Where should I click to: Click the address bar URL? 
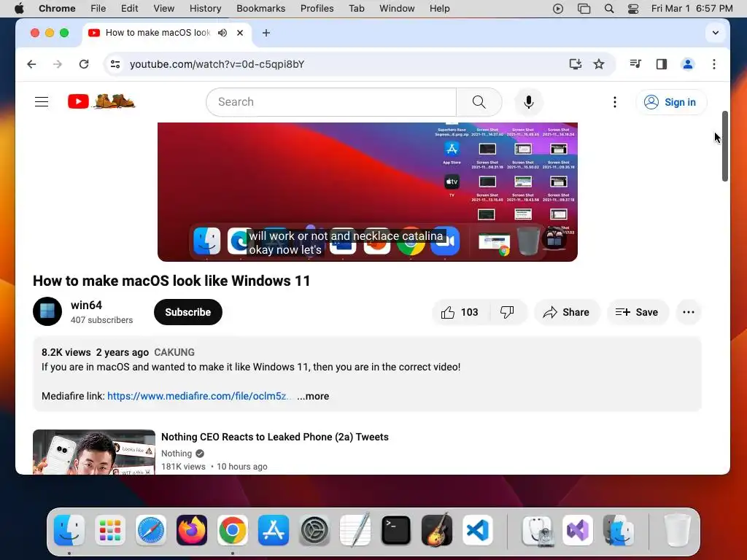click(217, 64)
